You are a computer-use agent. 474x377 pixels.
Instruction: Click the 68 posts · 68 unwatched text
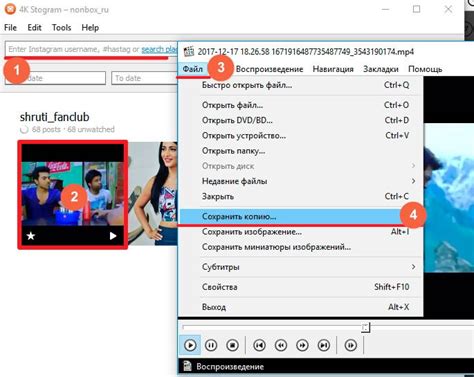point(73,129)
